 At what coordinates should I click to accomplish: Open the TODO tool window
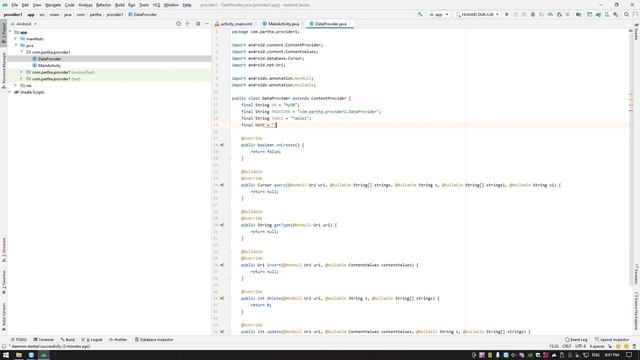click(19, 340)
